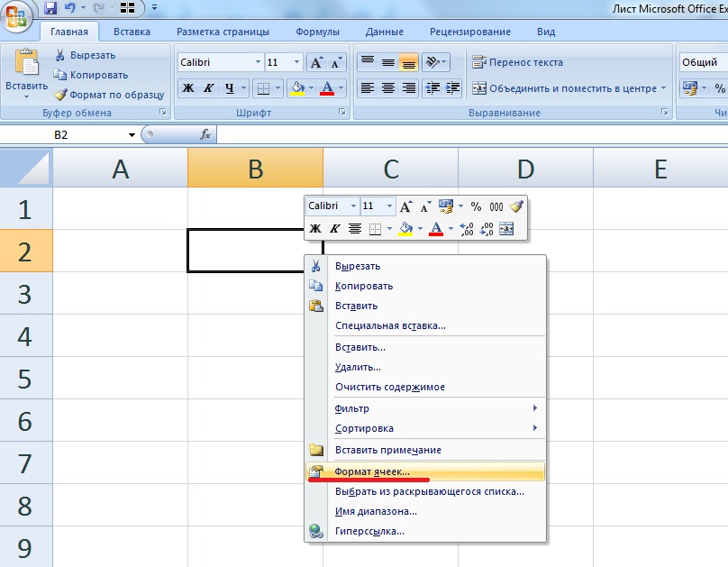Viewport: 728px width, 567px height.
Task: Apply fill color bucket in ribbon
Action: pyautogui.click(x=297, y=88)
